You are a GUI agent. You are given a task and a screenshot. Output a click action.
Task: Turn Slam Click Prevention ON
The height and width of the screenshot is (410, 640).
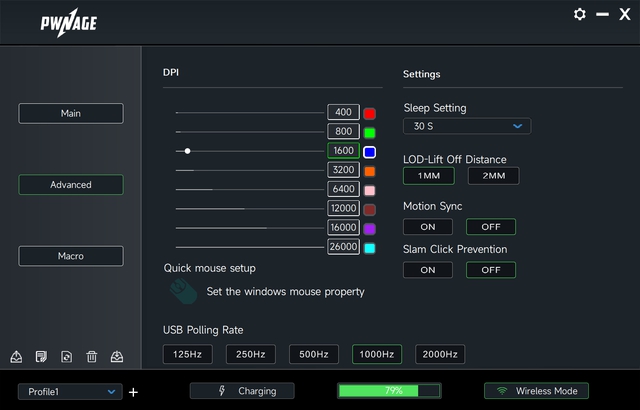click(428, 270)
